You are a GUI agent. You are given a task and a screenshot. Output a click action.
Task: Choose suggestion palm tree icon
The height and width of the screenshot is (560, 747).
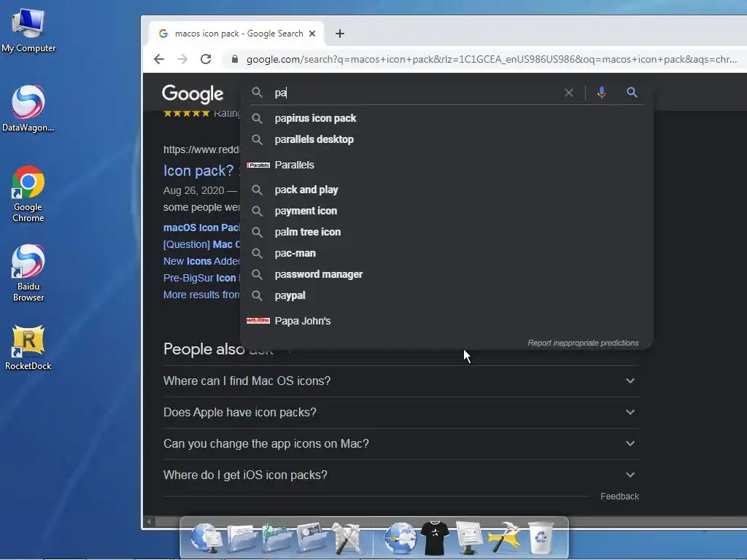447,232
